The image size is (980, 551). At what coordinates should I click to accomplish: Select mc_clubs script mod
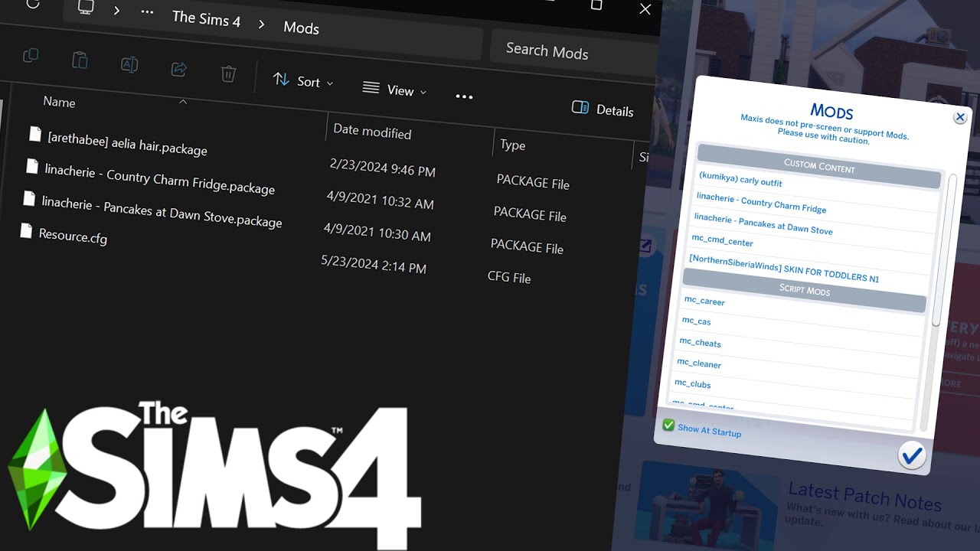click(x=692, y=383)
